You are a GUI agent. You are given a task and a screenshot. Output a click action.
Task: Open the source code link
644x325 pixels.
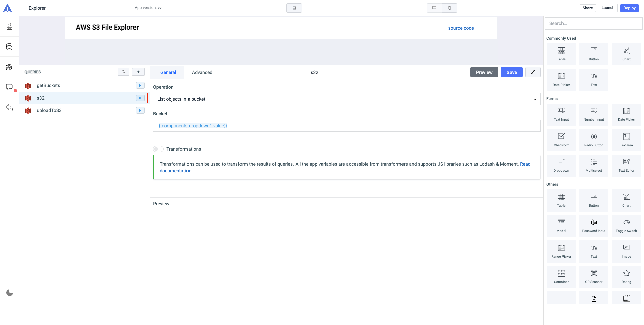[461, 28]
